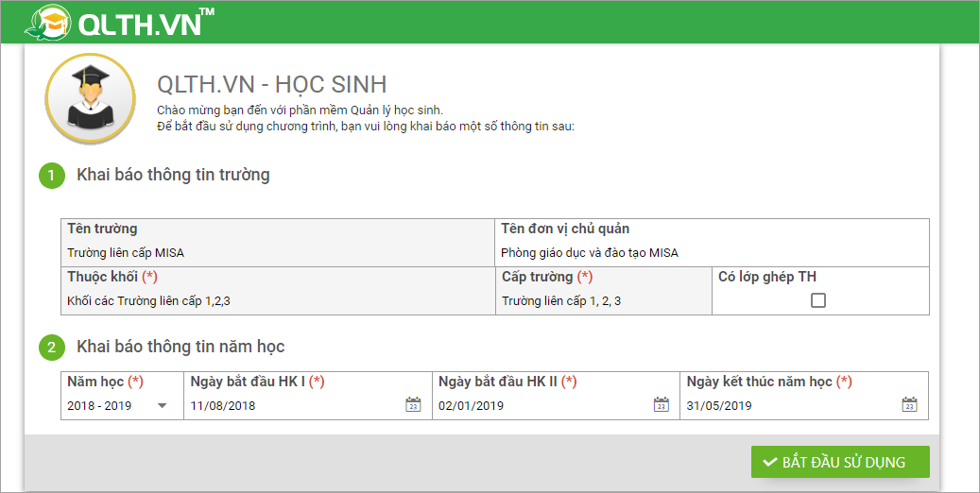Click the Khai báo thông tin năm học heading
The image size is (980, 493).
[x=181, y=347]
